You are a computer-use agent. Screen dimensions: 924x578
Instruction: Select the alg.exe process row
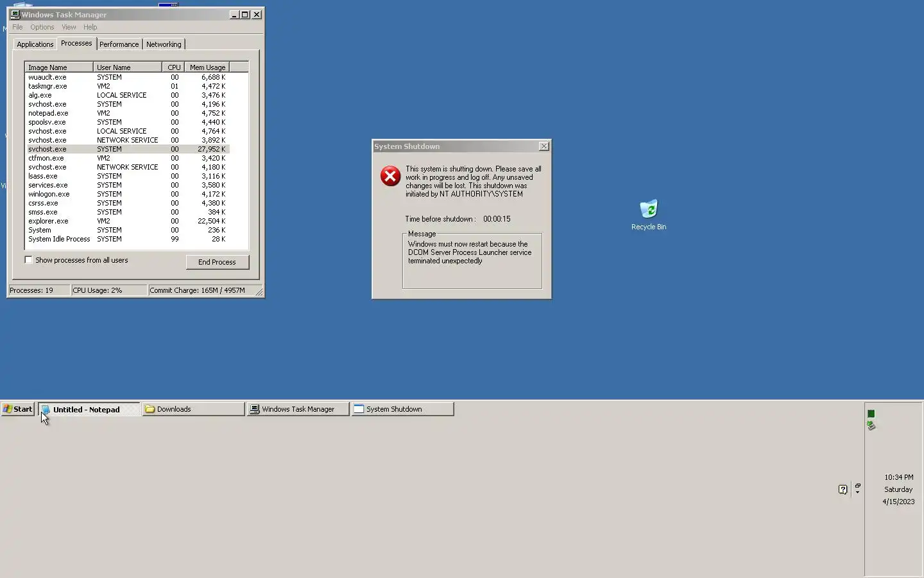click(127, 95)
